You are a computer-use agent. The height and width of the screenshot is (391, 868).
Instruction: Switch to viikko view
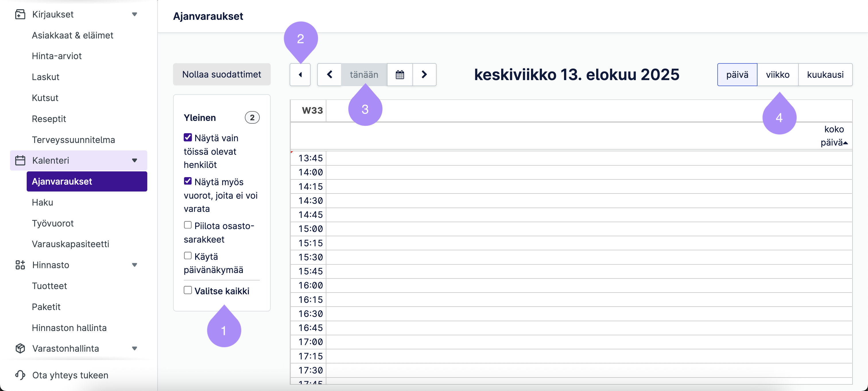tap(777, 74)
